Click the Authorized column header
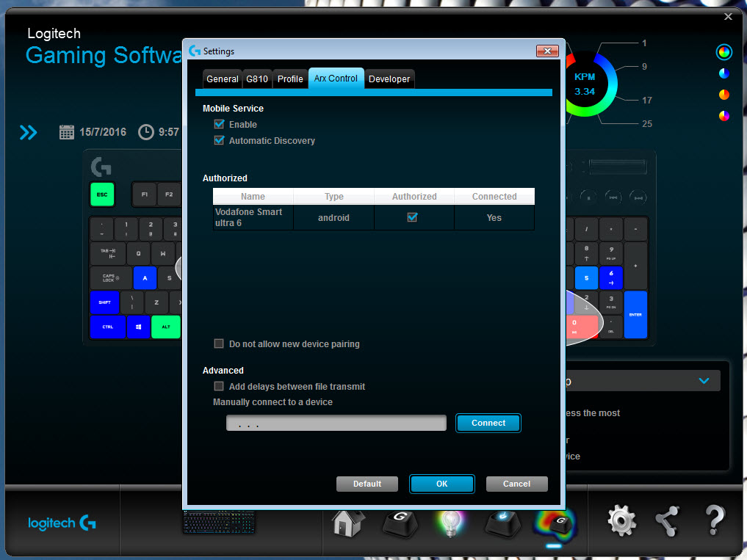The width and height of the screenshot is (747, 560). point(414,196)
